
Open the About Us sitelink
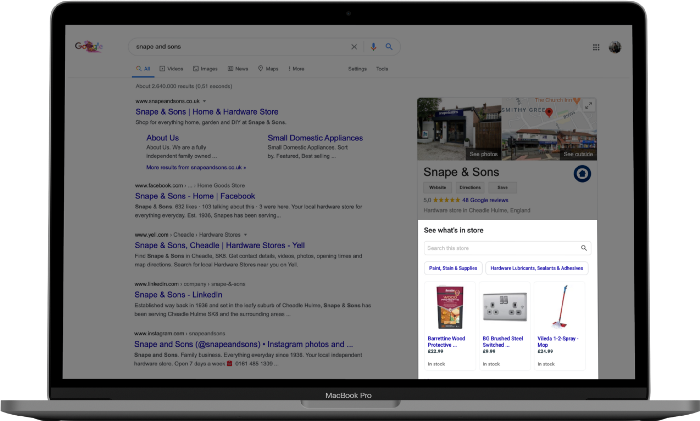tap(162, 138)
